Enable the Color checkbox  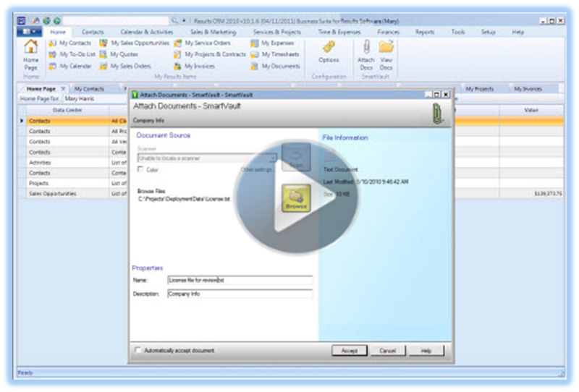(140, 169)
